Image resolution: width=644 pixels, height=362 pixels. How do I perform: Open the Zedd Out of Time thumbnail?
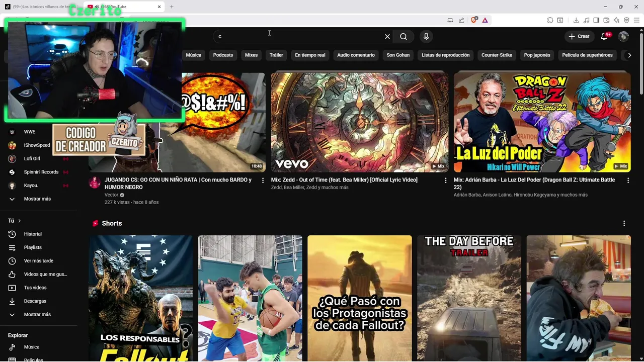[x=359, y=122]
